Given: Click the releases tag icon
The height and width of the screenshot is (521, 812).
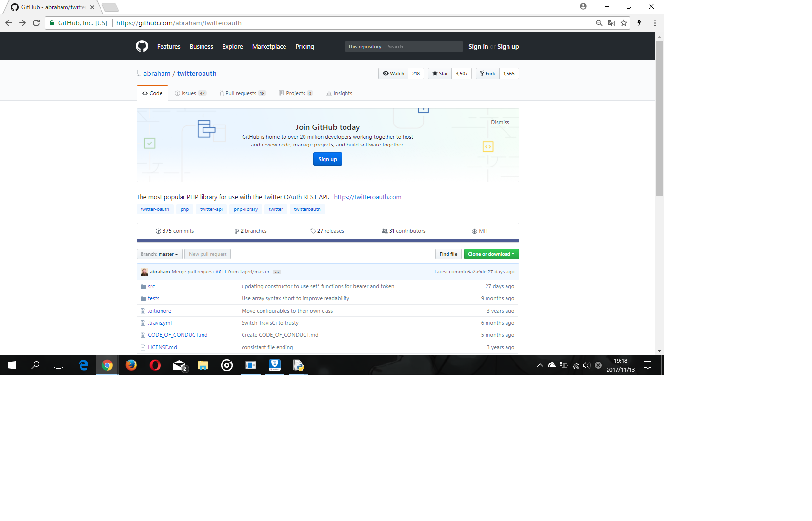Looking at the screenshot, I should tap(313, 231).
